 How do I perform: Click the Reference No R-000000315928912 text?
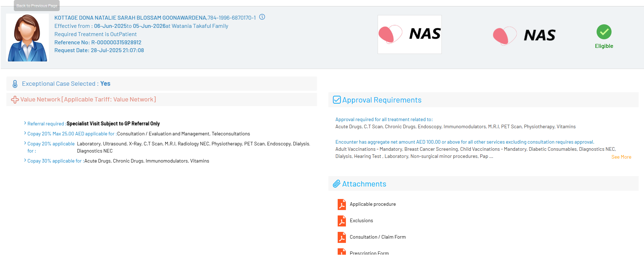[x=98, y=43]
